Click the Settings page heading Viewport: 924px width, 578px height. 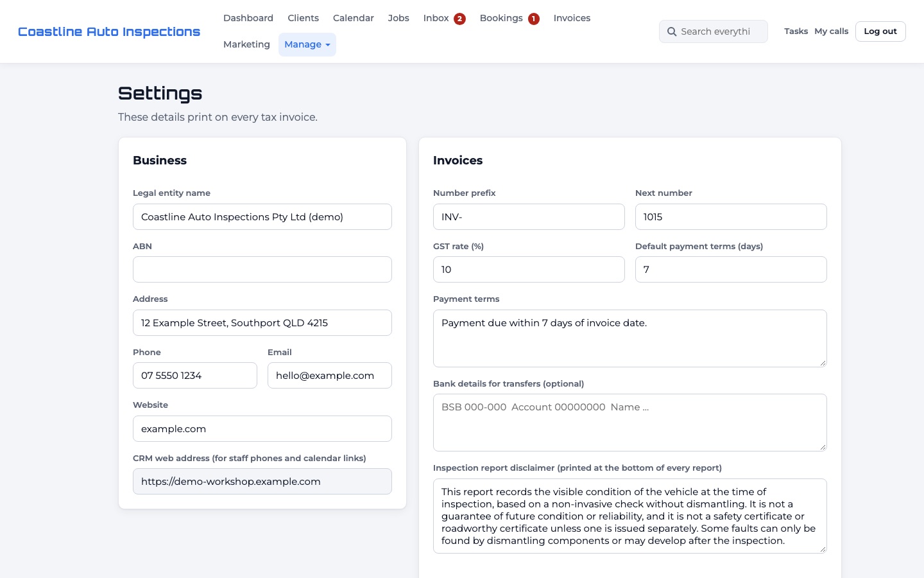(x=160, y=94)
